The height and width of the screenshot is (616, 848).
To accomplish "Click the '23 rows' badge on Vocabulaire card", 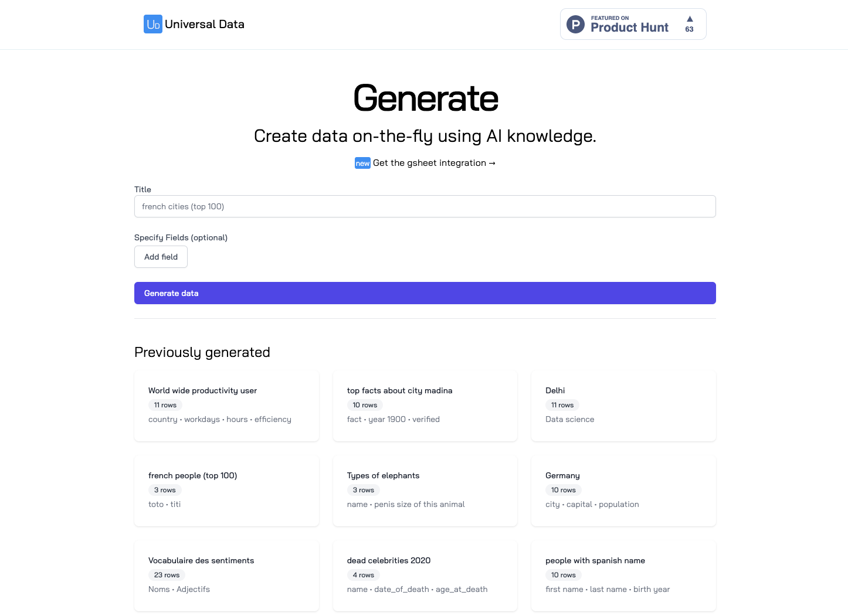I will [x=167, y=574].
